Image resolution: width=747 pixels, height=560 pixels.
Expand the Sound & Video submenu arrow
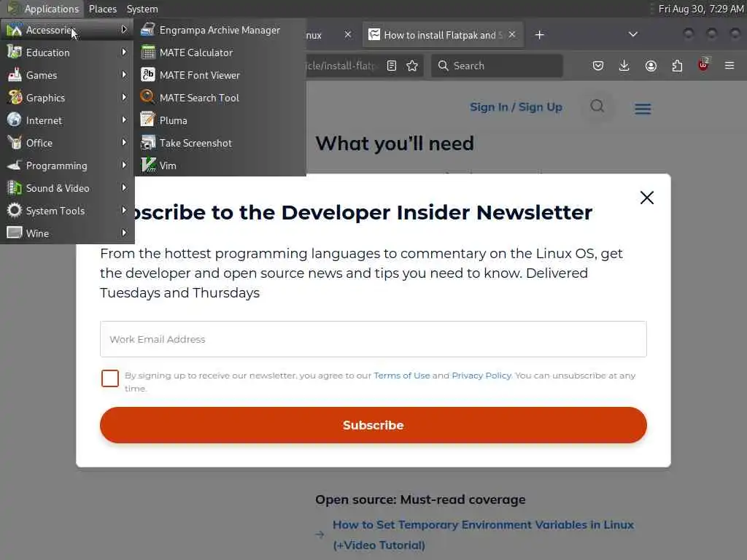[x=124, y=187]
